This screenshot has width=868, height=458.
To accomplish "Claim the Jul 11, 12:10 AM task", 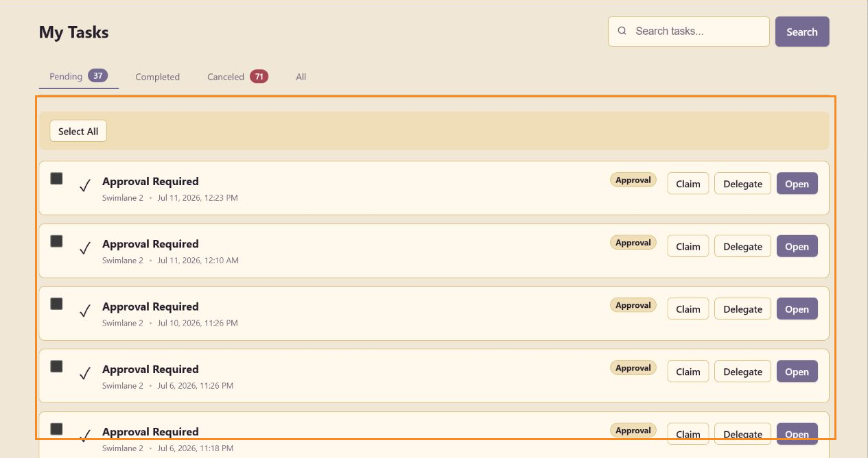I will click(688, 246).
